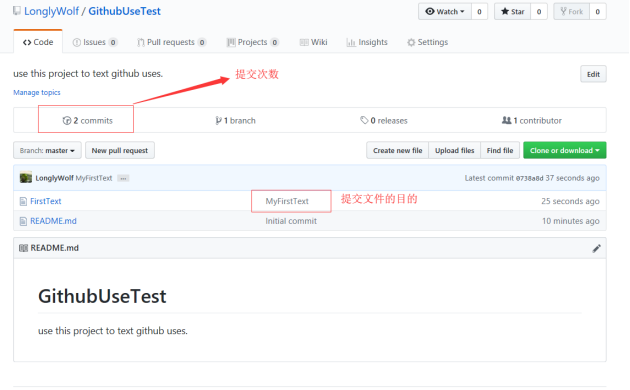Open the Insights tab
This screenshot has height=390, width=630.
click(367, 42)
